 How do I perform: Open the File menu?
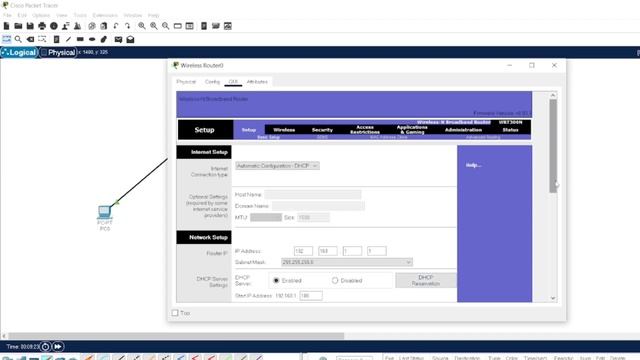click(7, 15)
